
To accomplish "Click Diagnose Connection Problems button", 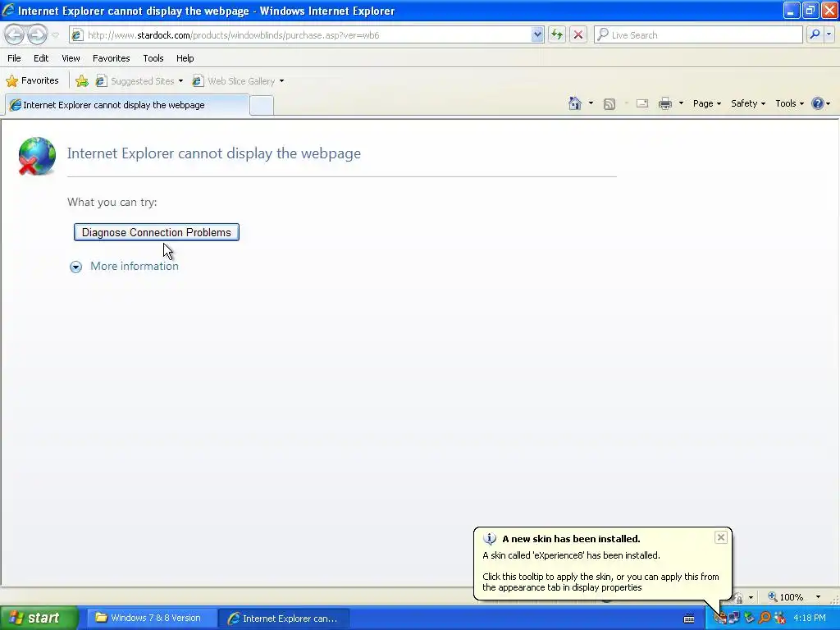I will [157, 232].
